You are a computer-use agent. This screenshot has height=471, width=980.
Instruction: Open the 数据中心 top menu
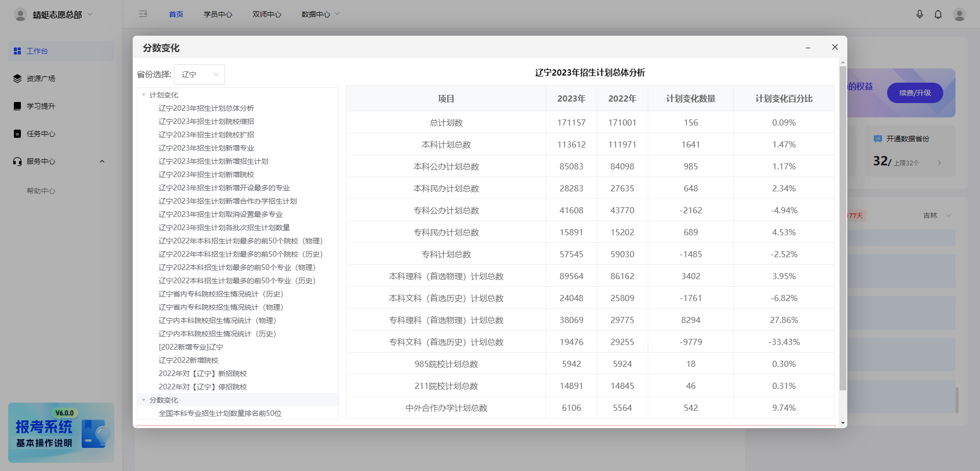(x=320, y=14)
